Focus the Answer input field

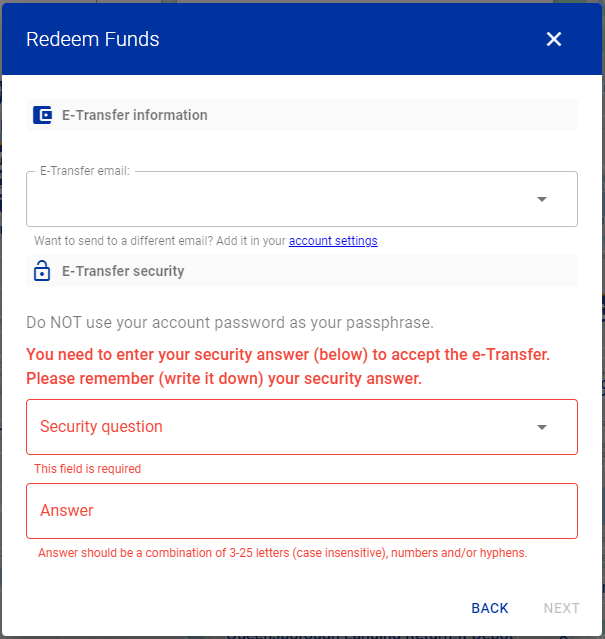(x=302, y=511)
